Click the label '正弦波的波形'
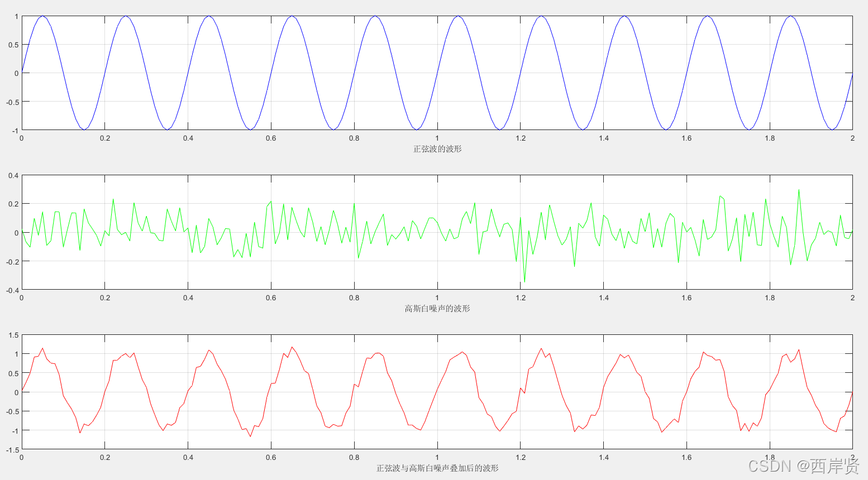 437,149
